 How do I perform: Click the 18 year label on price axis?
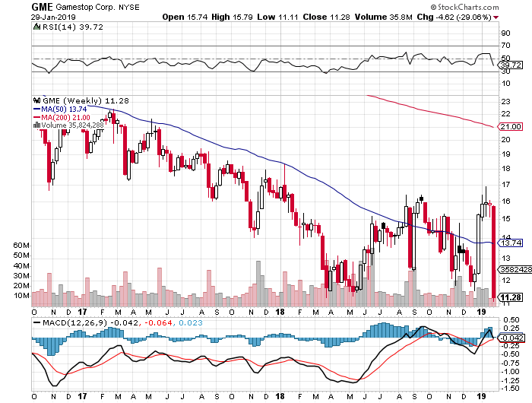tap(280, 312)
